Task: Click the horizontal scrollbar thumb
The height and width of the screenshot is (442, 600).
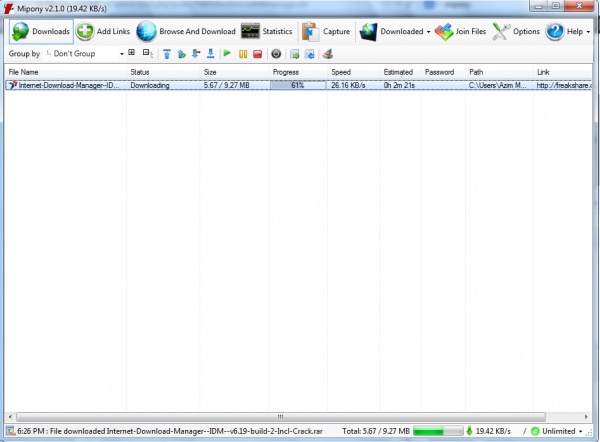Action: coord(281,417)
